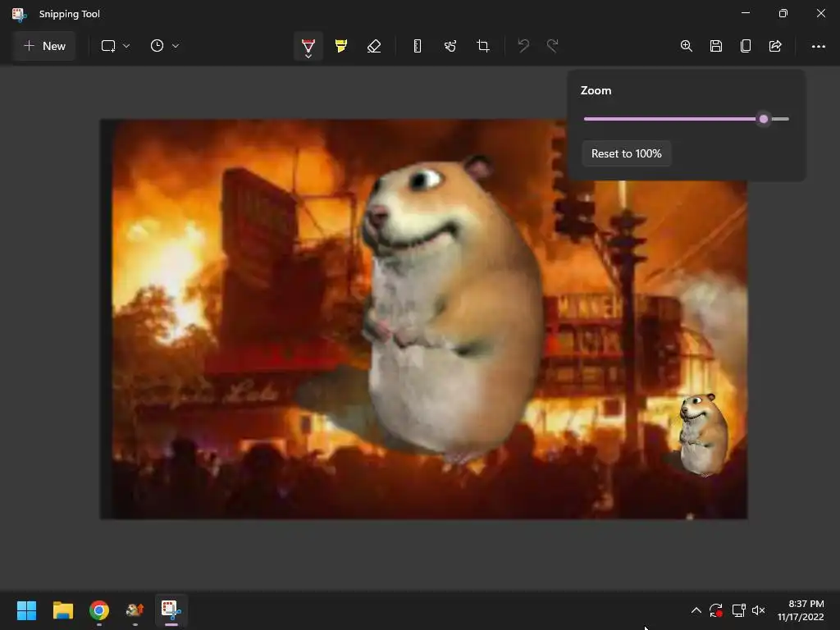840x630 pixels.
Task: Copy the snip to clipboard
Action: pyautogui.click(x=745, y=46)
